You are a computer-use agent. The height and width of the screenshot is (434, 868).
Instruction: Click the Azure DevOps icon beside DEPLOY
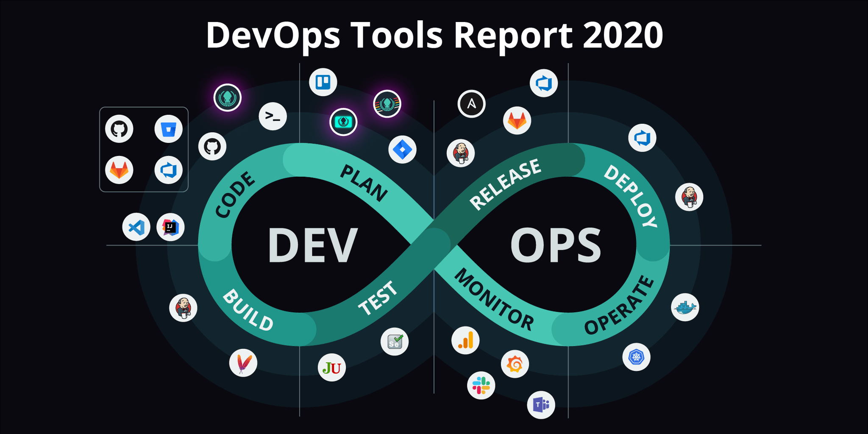643,138
